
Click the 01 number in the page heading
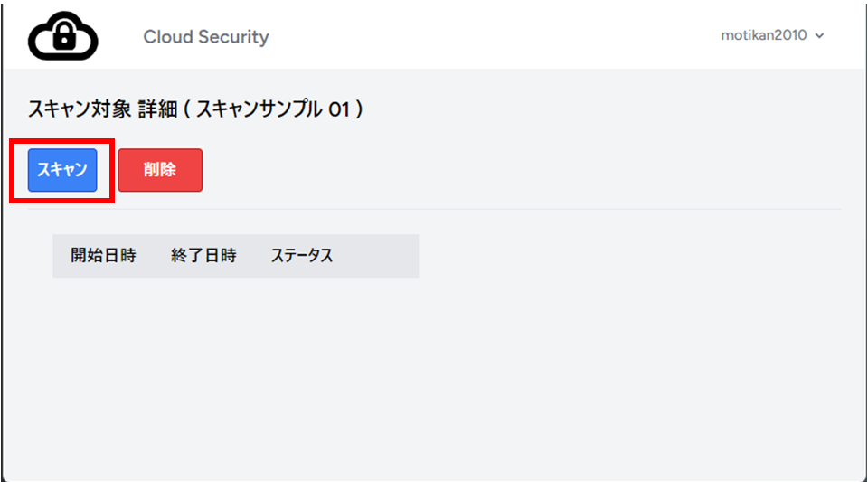[338, 109]
